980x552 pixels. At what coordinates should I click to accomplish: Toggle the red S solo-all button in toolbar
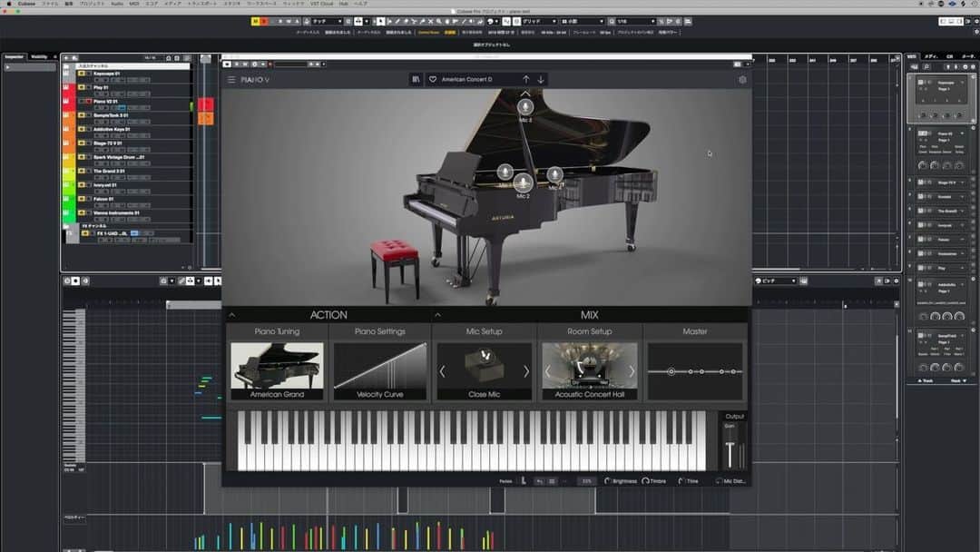pos(264,21)
